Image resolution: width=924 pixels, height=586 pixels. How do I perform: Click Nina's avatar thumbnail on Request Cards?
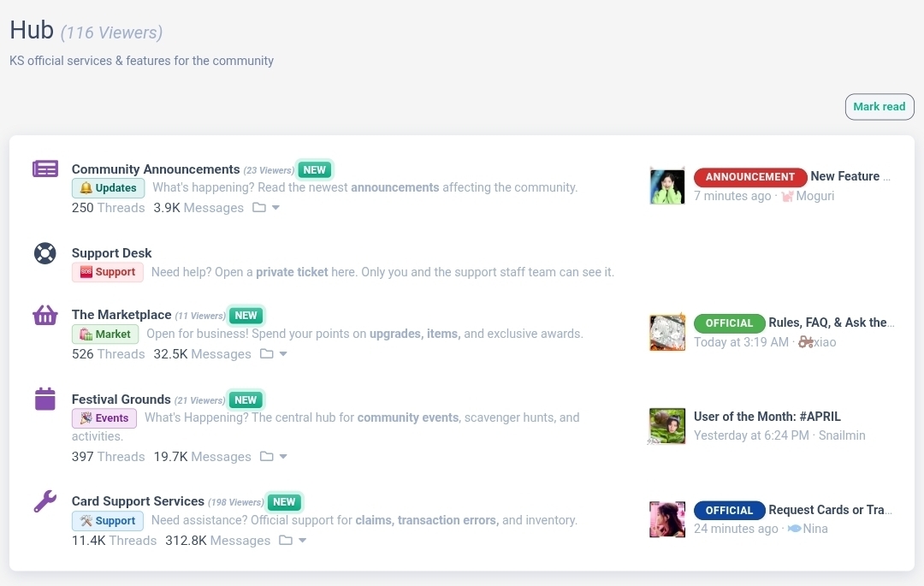click(x=667, y=519)
